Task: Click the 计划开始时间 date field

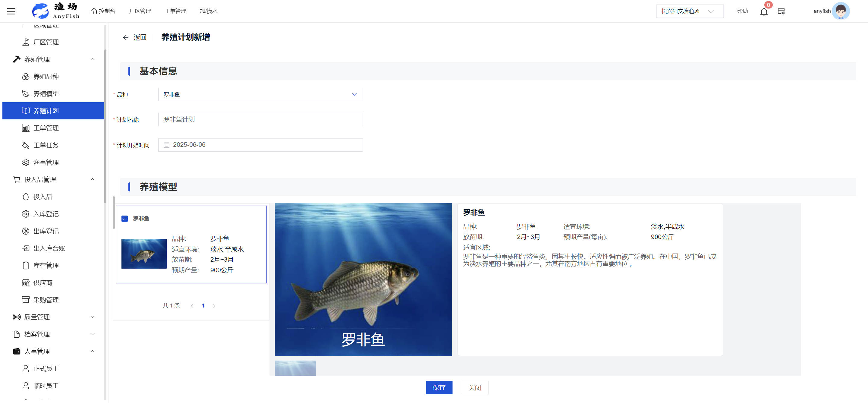Action: pyautogui.click(x=260, y=145)
